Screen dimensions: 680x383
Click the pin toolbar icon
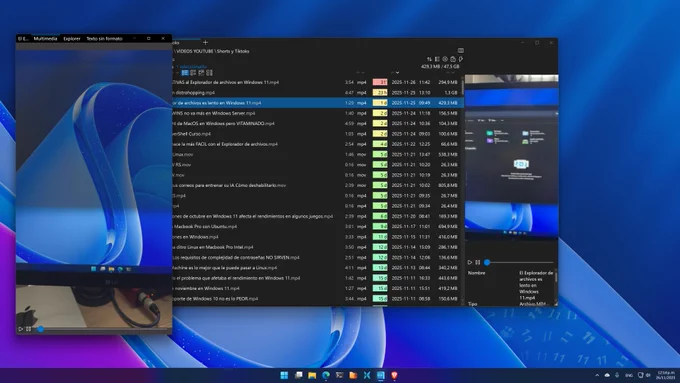click(x=461, y=59)
